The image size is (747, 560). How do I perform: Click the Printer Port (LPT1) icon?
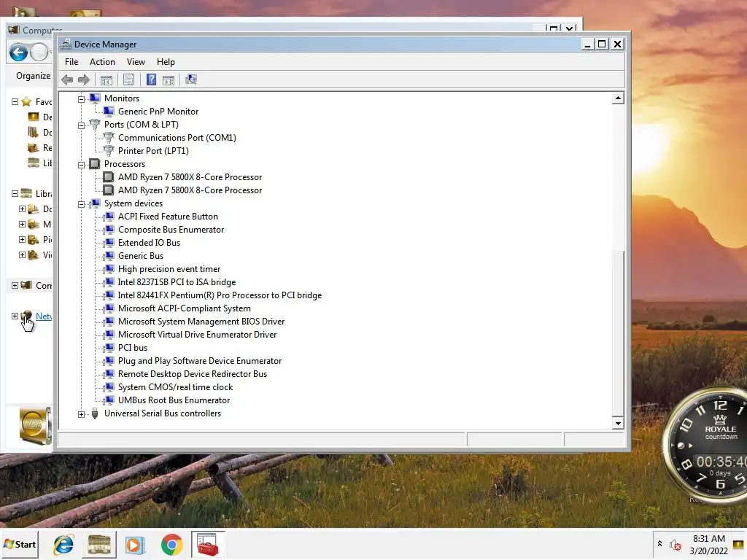[109, 150]
